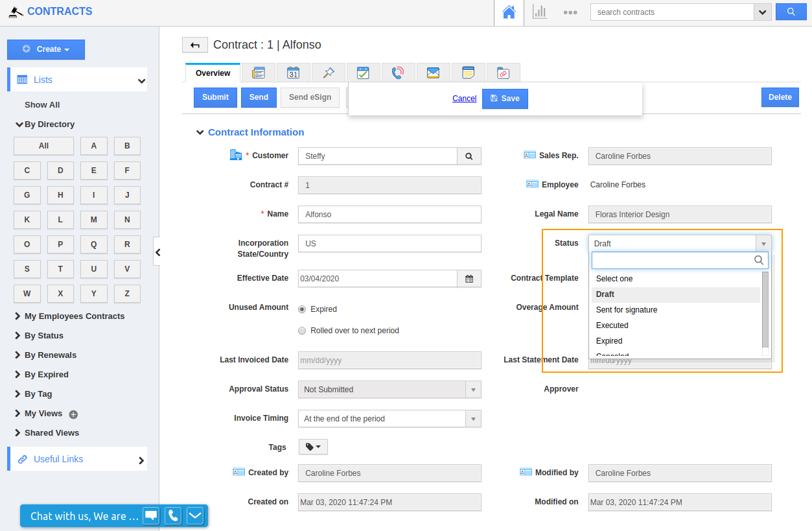Image resolution: width=812 pixels, height=531 pixels.
Task: Click the Cancel link
Action: pos(464,98)
